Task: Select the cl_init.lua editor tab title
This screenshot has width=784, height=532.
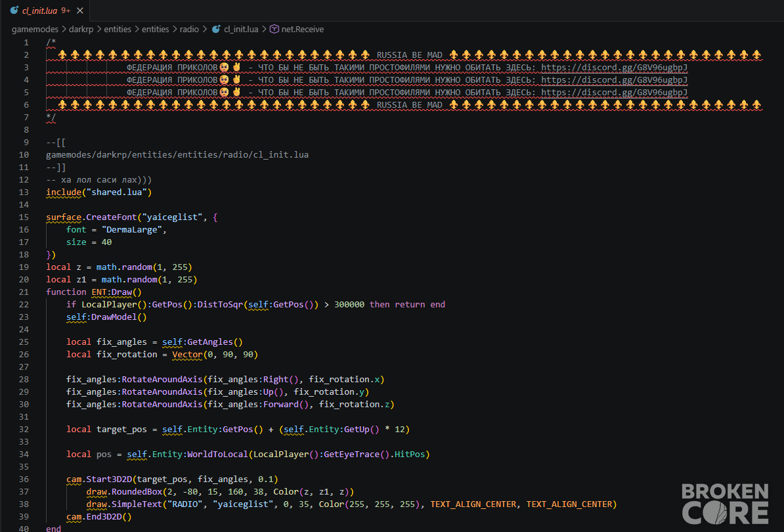Action: click(x=39, y=11)
